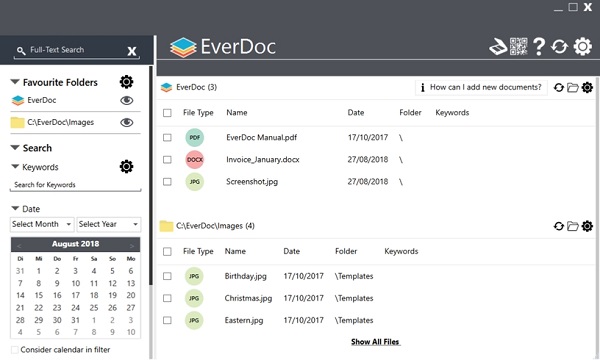Refresh the C:\EverDoc\Images folder section
600x360 pixels.
pyautogui.click(x=558, y=226)
